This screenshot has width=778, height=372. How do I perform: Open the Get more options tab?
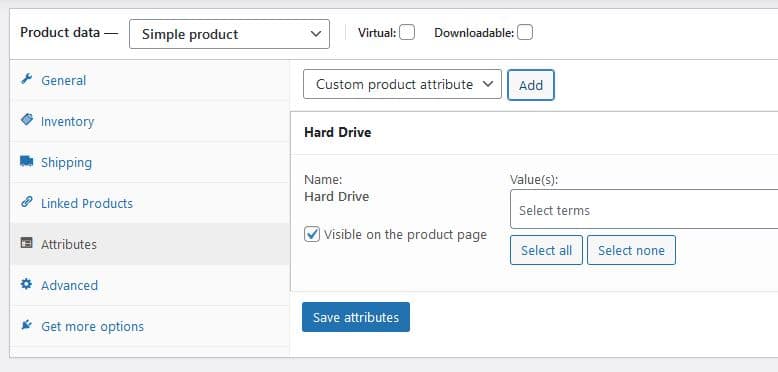click(x=149, y=326)
